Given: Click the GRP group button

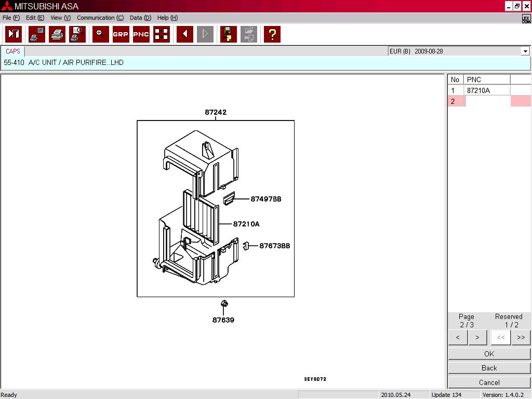Looking at the screenshot, I should coord(121,34).
